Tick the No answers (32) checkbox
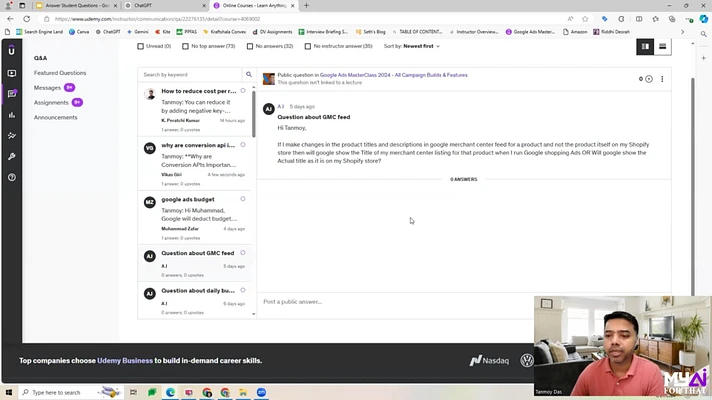Image resolution: width=712 pixels, height=400 pixels. click(250, 46)
